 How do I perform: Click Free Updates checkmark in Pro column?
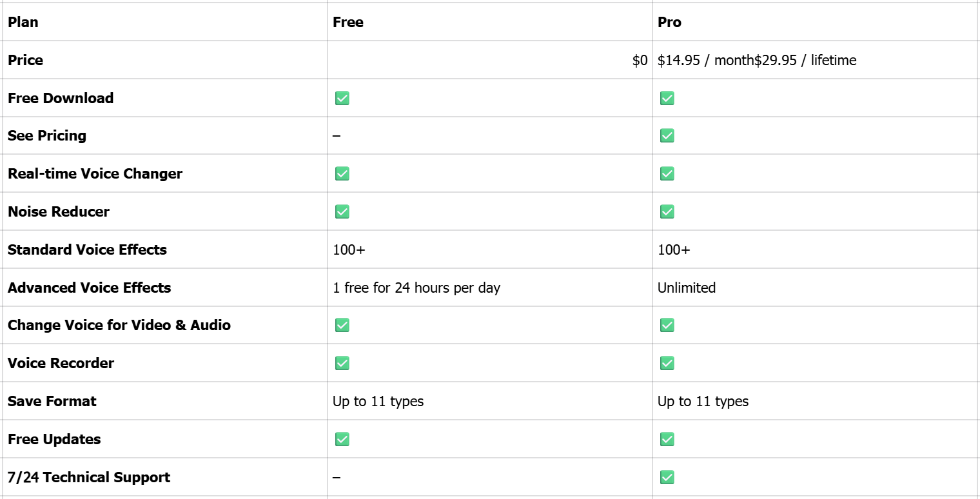[x=667, y=439]
